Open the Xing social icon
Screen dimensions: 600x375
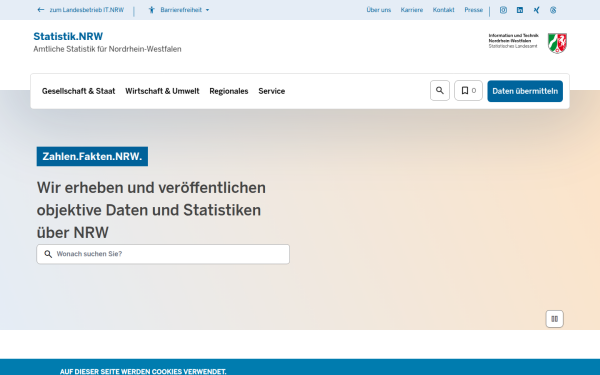tap(536, 10)
